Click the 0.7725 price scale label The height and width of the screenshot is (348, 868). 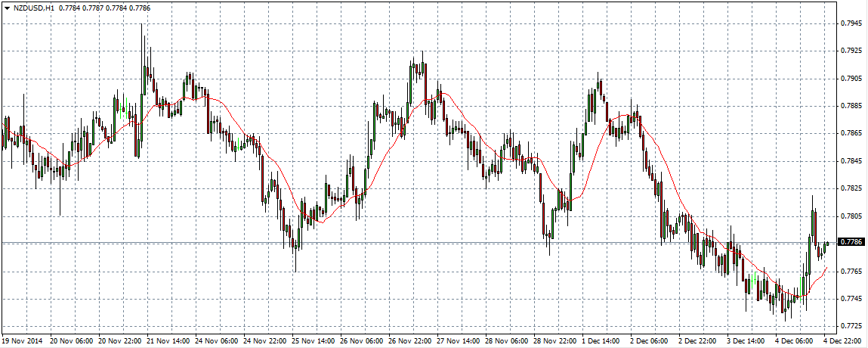point(851,326)
